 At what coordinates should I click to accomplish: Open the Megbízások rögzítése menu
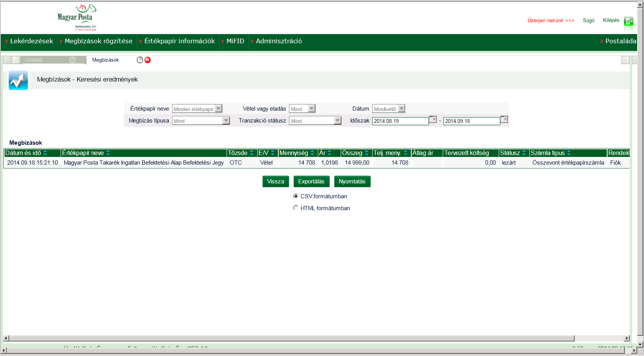click(99, 41)
